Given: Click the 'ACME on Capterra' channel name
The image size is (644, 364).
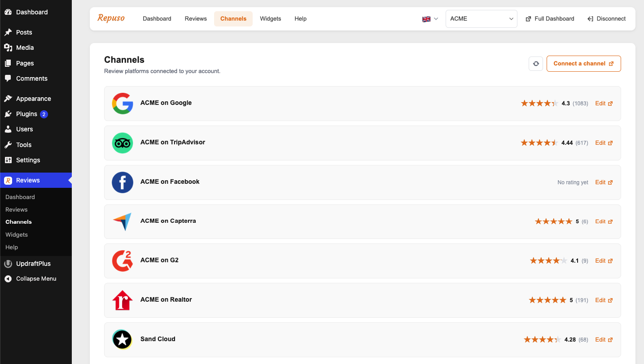Looking at the screenshot, I should 168,221.
